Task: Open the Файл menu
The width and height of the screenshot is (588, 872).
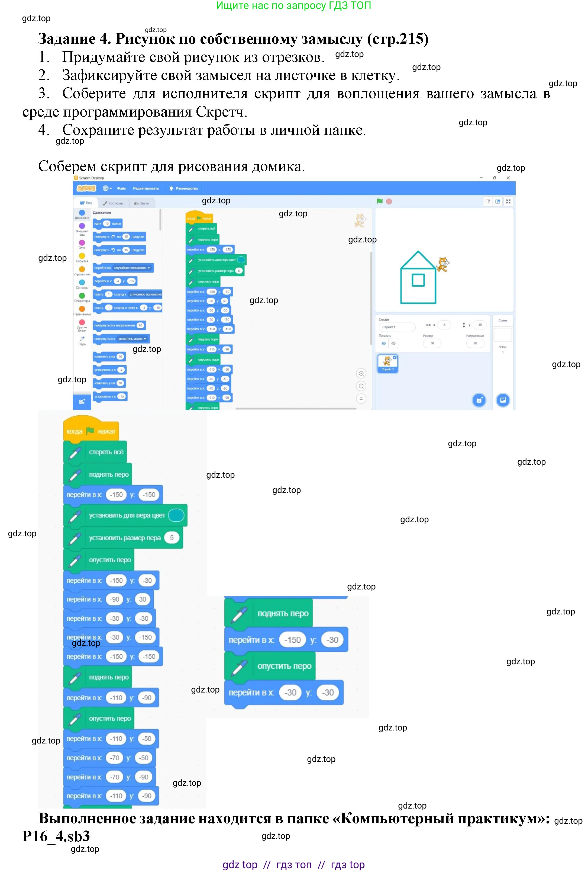Action: coord(121,188)
